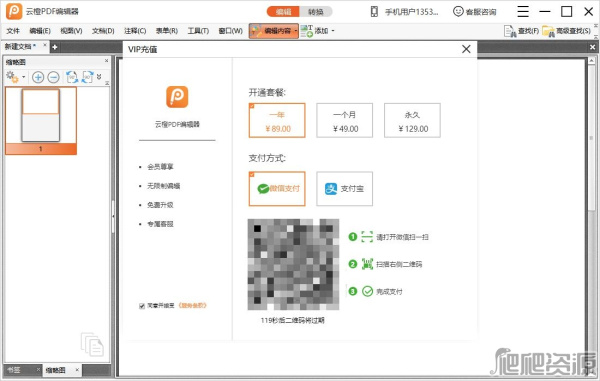Click 高级查找(S) advanced search text
Screen dimensions: 600x381
coord(573,31)
